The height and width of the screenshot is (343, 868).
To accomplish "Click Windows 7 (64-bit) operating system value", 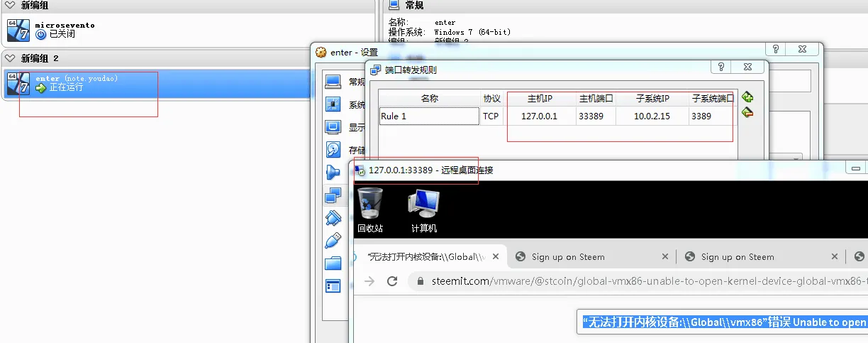I will pyautogui.click(x=472, y=32).
